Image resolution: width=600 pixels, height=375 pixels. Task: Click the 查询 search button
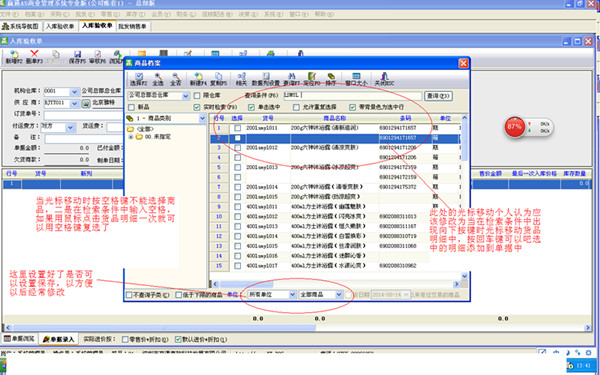click(x=438, y=96)
